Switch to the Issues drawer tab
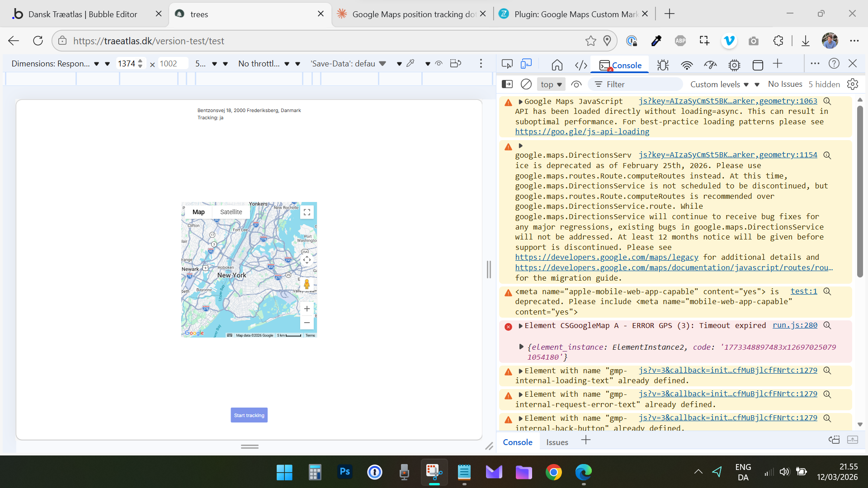Viewport: 868px width, 488px height. click(x=557, y=442)
